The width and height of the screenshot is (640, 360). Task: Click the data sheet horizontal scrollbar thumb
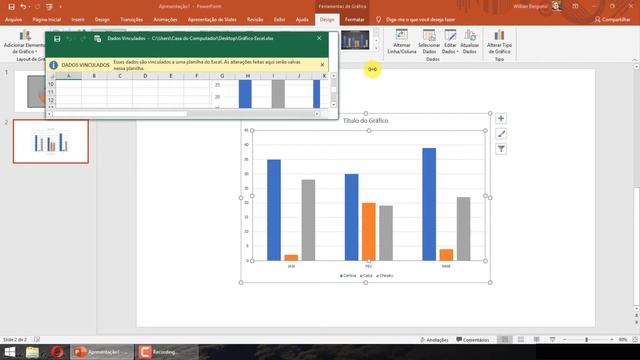(120, 114)
